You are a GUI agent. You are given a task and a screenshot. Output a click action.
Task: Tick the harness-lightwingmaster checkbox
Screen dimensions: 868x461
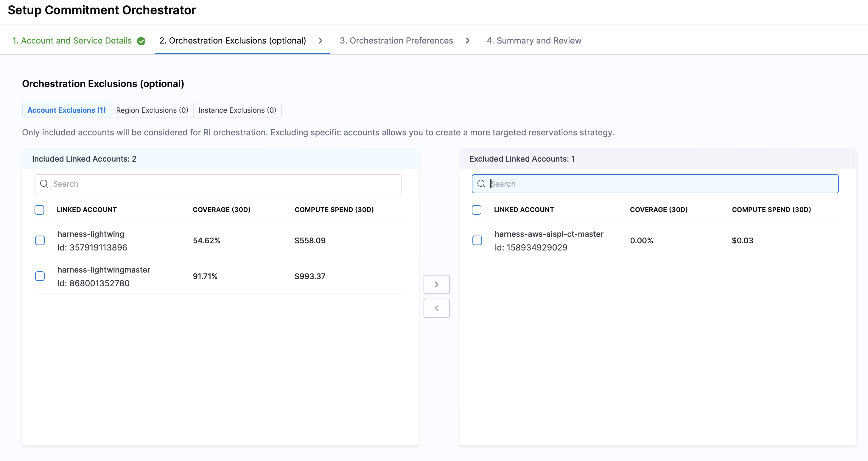click(x=40, y=276)
